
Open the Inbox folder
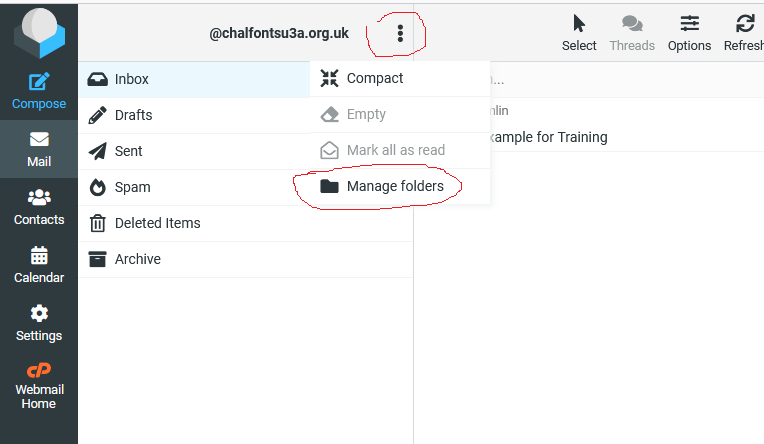pos(132,79)
